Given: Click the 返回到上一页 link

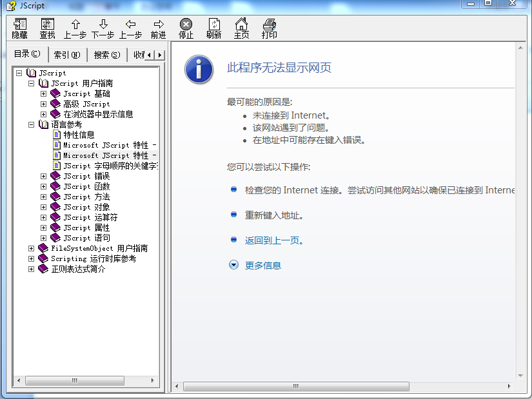Looking at the screenshot, I should tap(274, 240).
